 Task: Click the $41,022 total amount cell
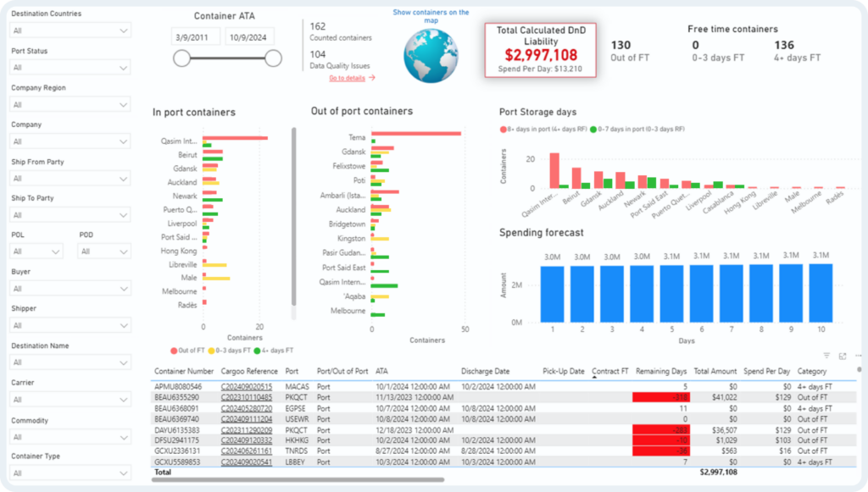coord(724,397)
